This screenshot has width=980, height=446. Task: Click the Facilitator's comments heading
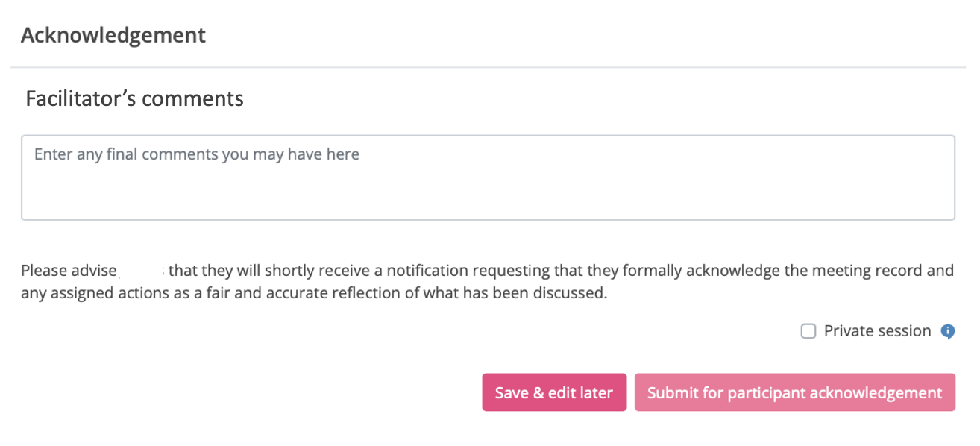click(x=135, y=98)
